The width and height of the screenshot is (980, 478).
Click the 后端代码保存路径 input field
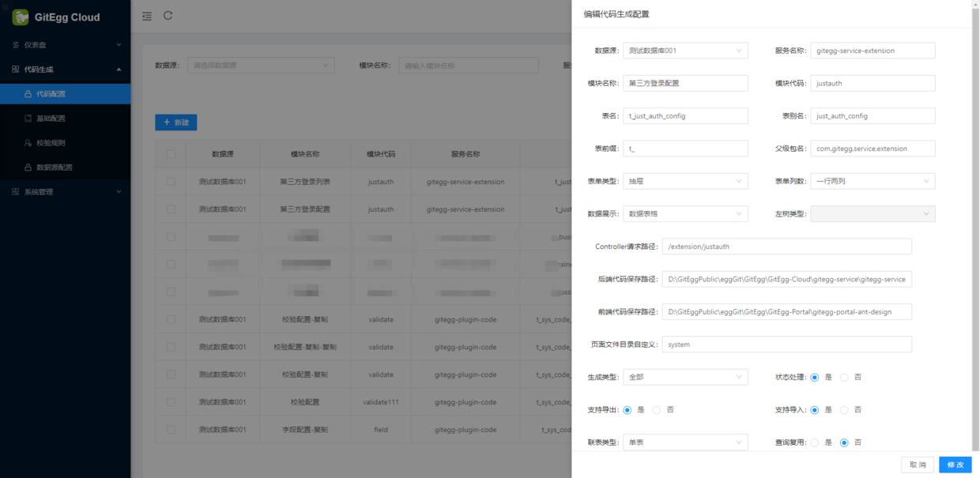pyautogui.click(x=786, y=279)
